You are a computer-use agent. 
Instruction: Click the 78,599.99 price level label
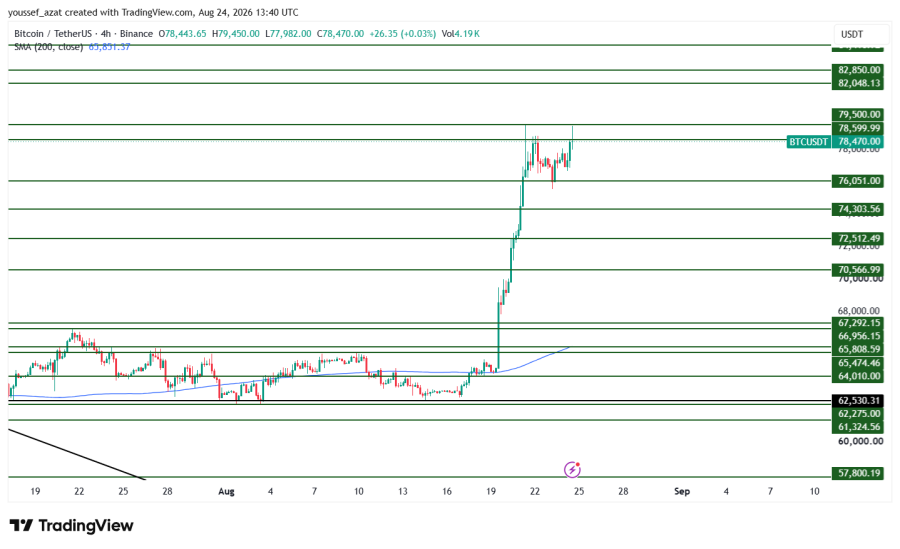[x=858, y=128]
